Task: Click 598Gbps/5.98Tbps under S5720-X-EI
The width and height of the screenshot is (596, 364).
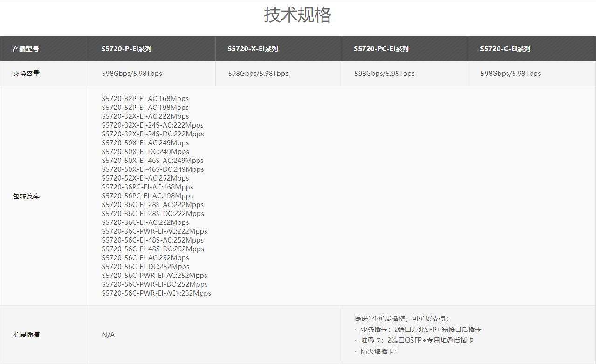Action: 258,74
